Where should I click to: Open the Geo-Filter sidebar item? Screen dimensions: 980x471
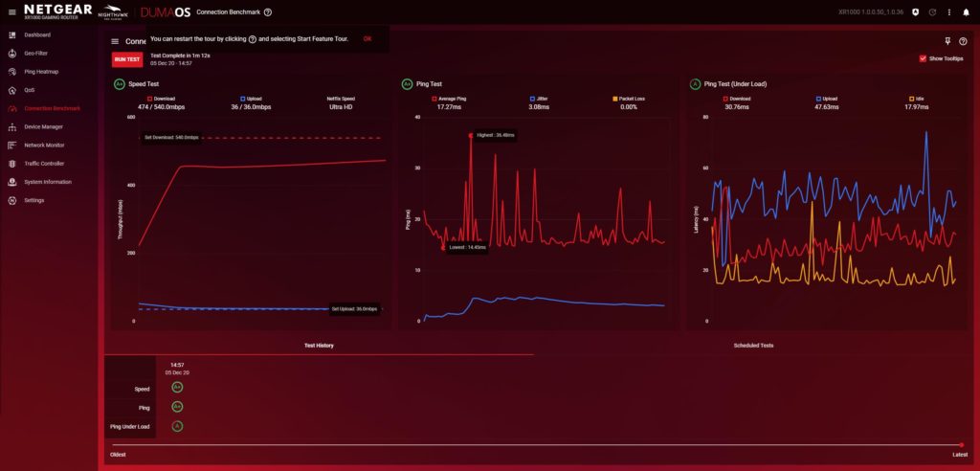36,54
